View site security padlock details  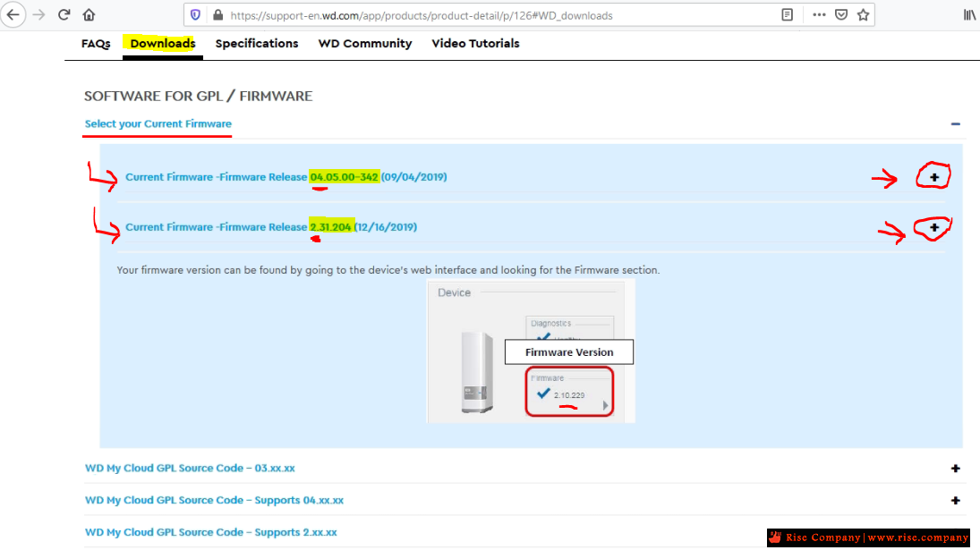(217, 15)
